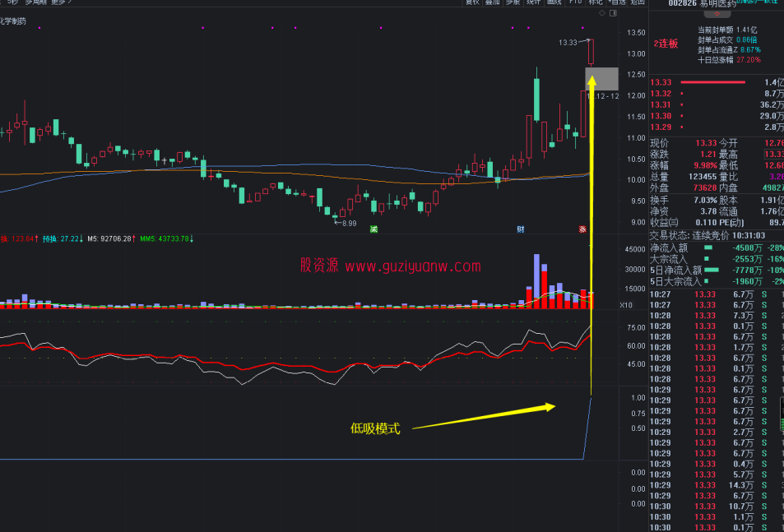Toggle the side panel layout icon
Viewport: 784px width, 532px height.
pyautogui.click(x=614, y=13)
